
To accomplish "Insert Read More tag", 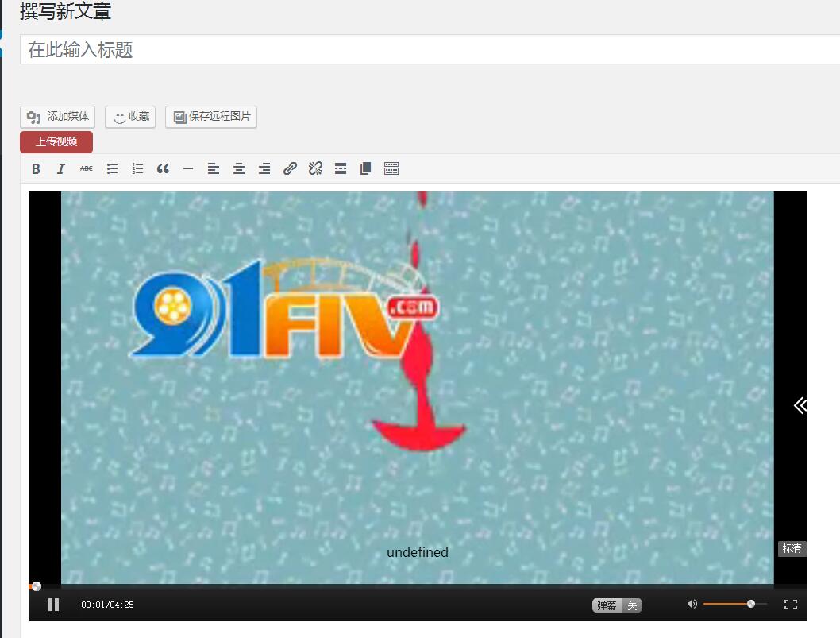I will [340, 169].
